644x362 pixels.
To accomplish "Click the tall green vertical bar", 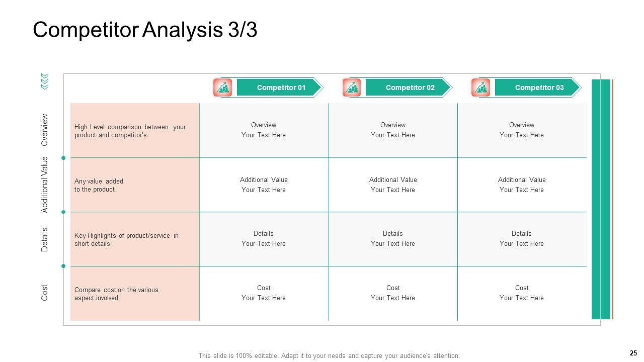I will pyautogui.click(x=601, y=199).
